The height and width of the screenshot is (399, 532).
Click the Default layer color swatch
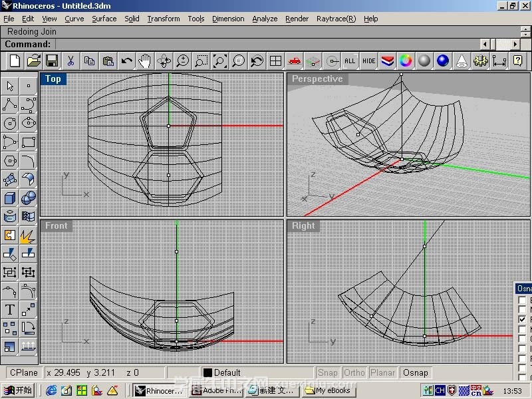[x=207, y=372]
